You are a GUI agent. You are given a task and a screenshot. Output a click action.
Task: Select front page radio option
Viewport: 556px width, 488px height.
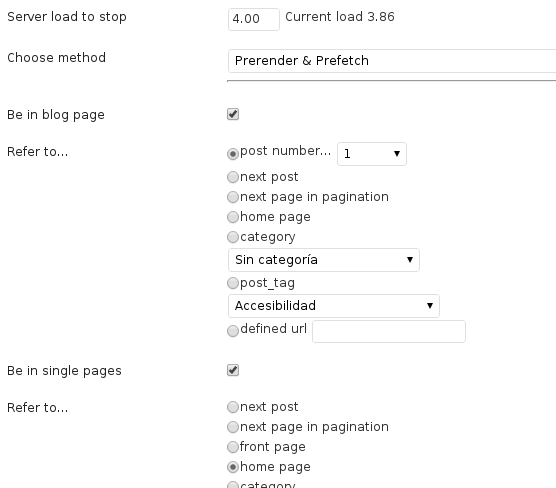click(233, 447)
